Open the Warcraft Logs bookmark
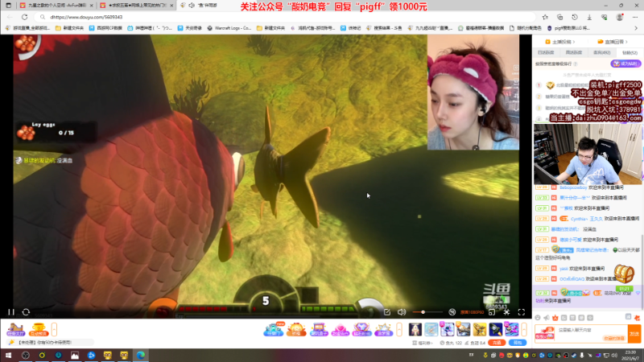Image resolution: width=644 pixels, height=362 pixels. tap(229, 28)
